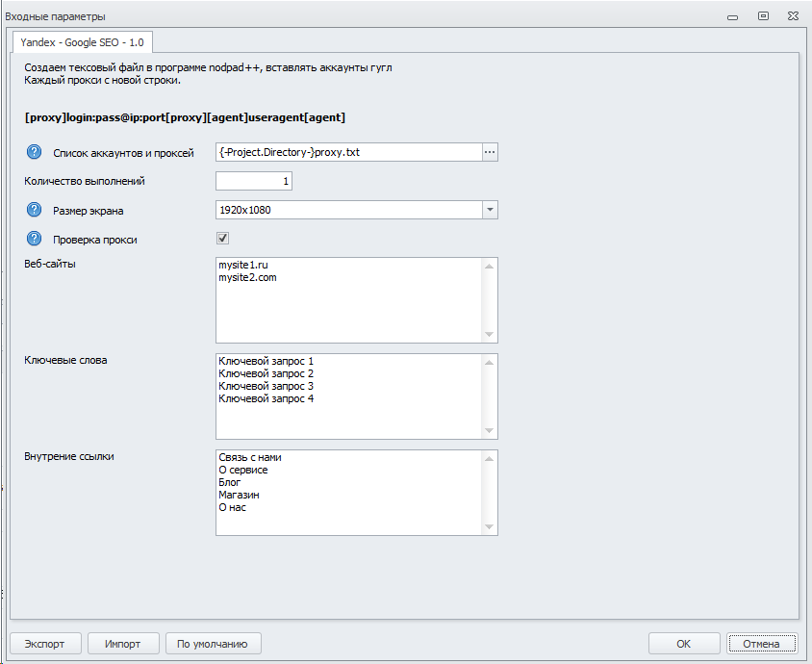This screenshot has width=812, height=664.
Task: Expand the Размер экрана dropdown
Action: pyautogui.click(x=489, y=210)
